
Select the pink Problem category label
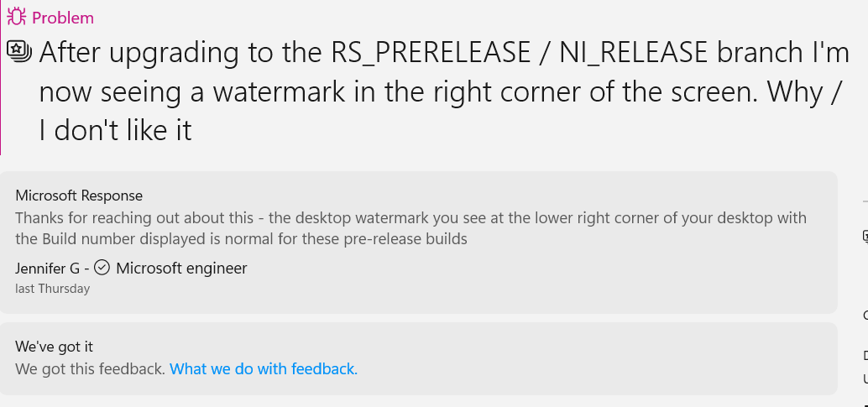63,18
